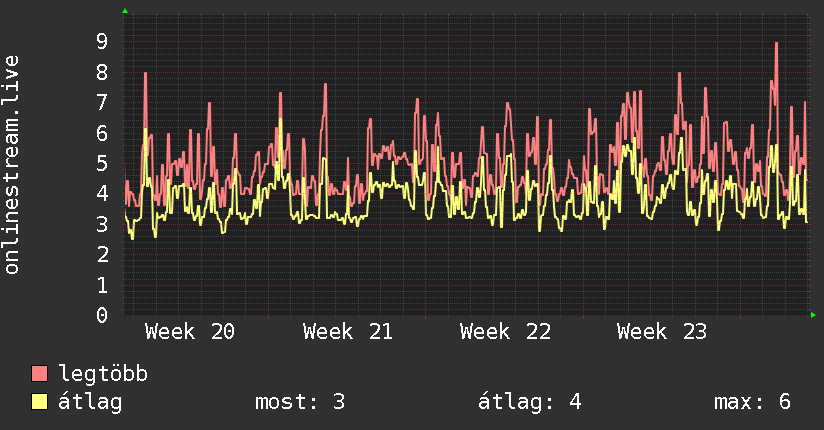
Task: Click the Week 21 axis label
Action: pos(347,332)
